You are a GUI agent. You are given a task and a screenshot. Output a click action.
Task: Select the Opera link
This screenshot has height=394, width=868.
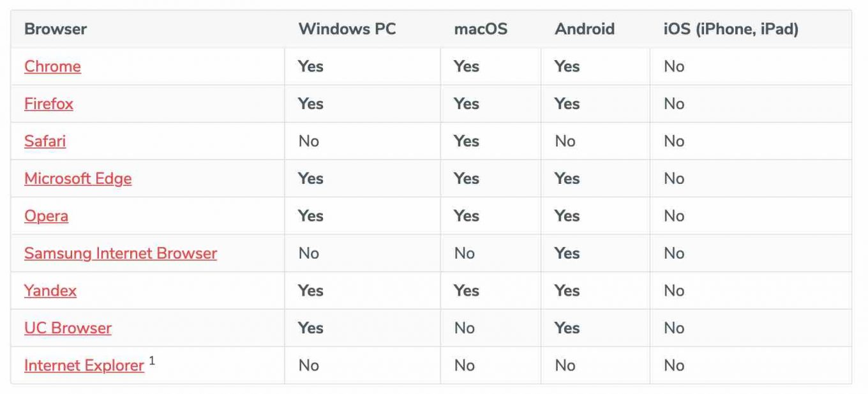[x=46, y=216]
